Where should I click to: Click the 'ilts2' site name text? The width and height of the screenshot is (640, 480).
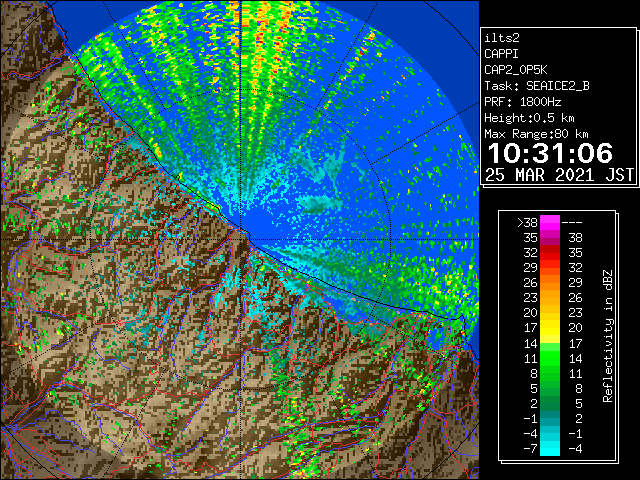(502, 38)
